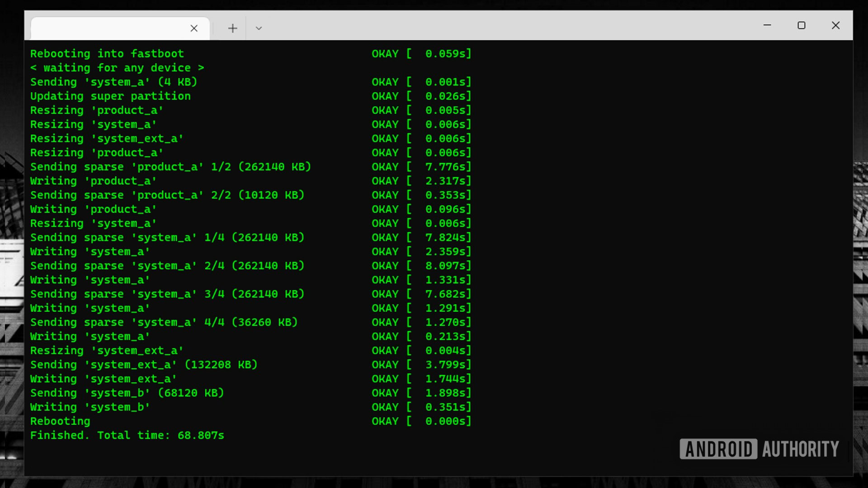Expand the new tab profile dropdown
Screen dimensions: 868x488
259,28
